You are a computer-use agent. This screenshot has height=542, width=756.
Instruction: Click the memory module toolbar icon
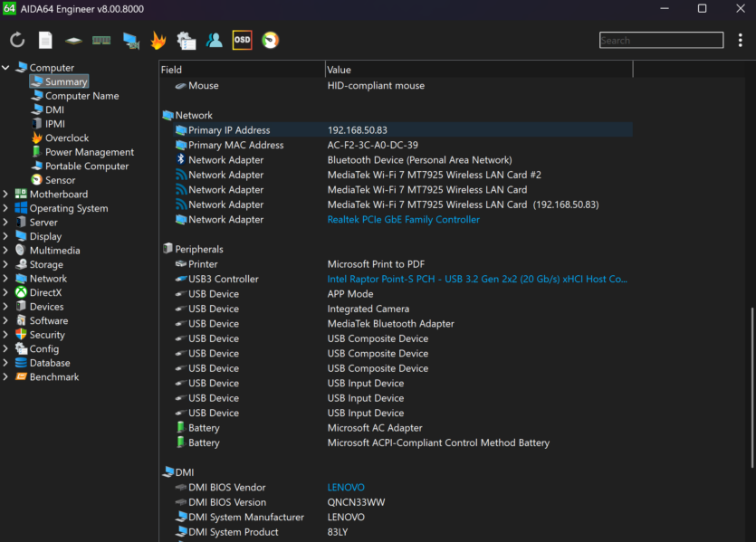pos(101,41)
